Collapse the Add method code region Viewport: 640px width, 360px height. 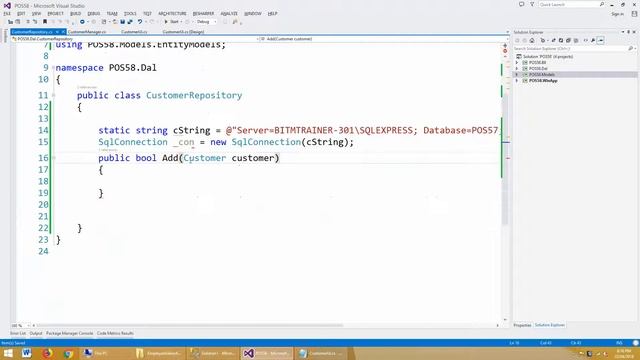click(53, 158)
